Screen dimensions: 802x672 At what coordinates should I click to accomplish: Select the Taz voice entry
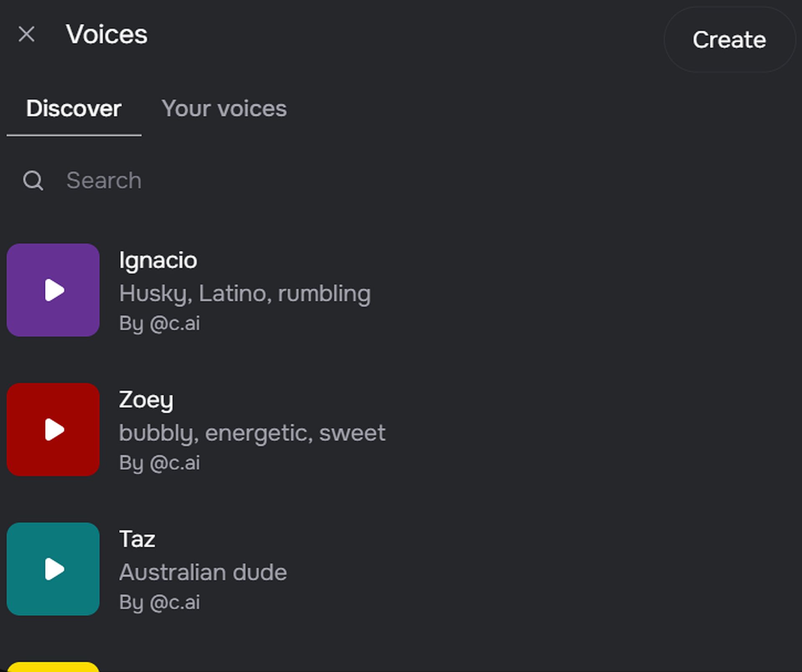click(401, 569)
